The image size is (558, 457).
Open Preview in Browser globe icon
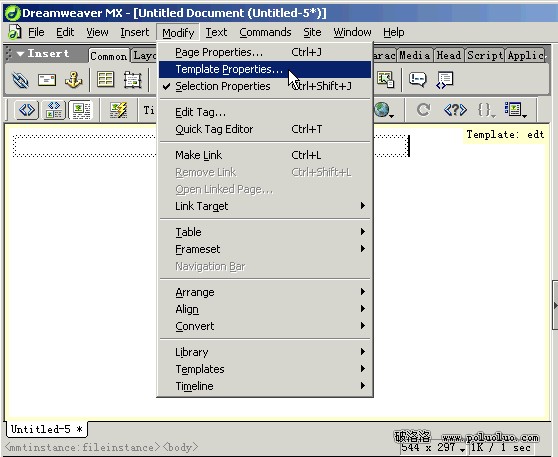tap(384, 110)
